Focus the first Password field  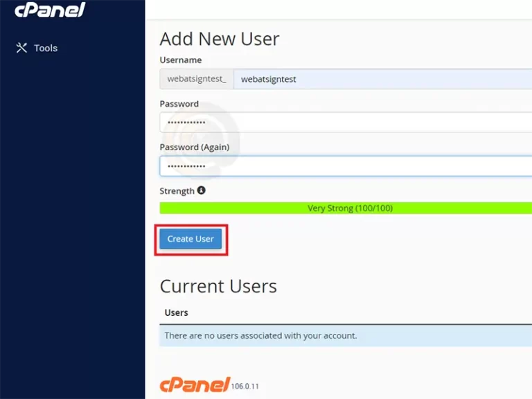tap(346, 123)
